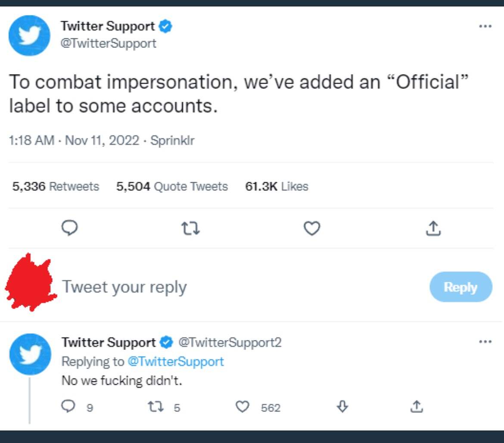Viewport: 504px width, 443px height.
Task: Retweet the TwitterSupport2 reply
Action: click(156, 407)
